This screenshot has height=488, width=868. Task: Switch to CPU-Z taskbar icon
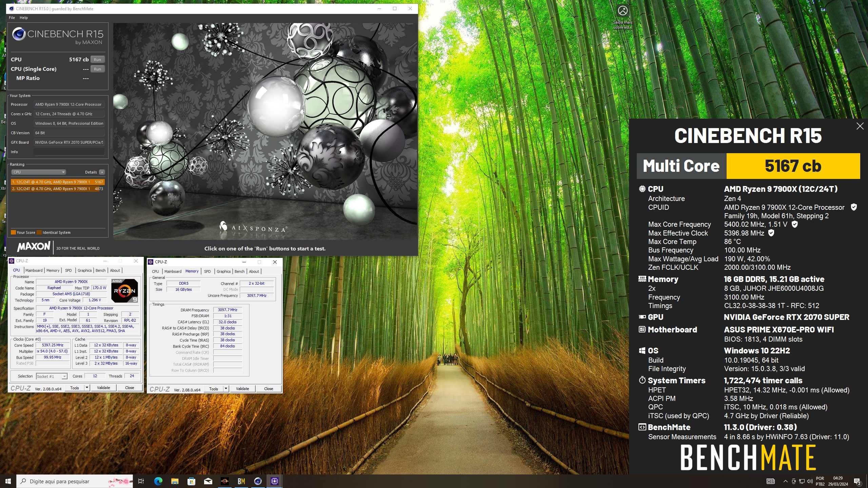(x=274, y=481)
